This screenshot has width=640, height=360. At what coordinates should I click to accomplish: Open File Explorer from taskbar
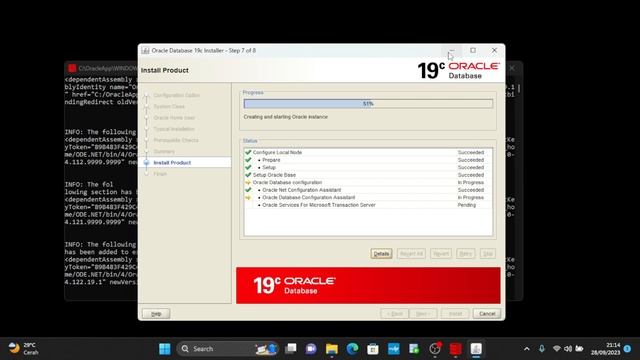tap(332, 349)
